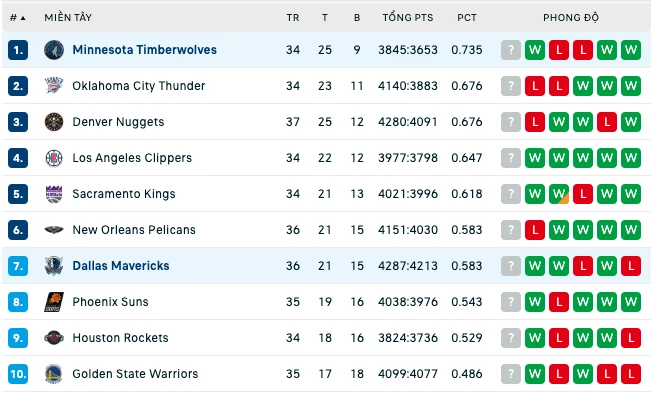Click the Timberwolves upcoming match question badge

click(511, 50)
